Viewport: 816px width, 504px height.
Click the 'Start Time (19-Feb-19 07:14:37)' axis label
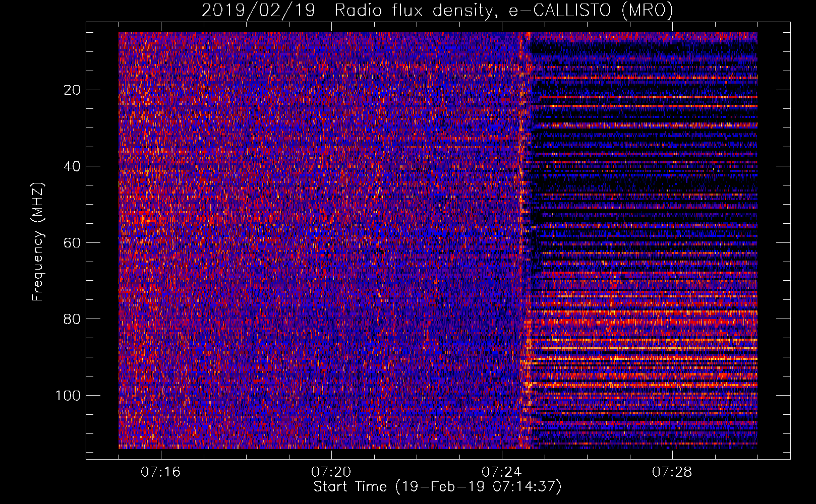coord(437,487)
